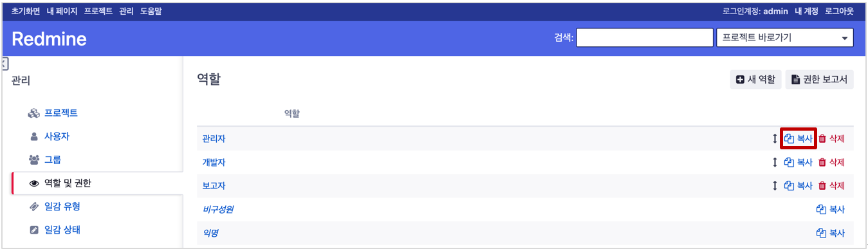This screenshot has width=868, height=251.
Task: Click the reorder arrow handle for 보고자 row
Action: [x=775, y=185]
